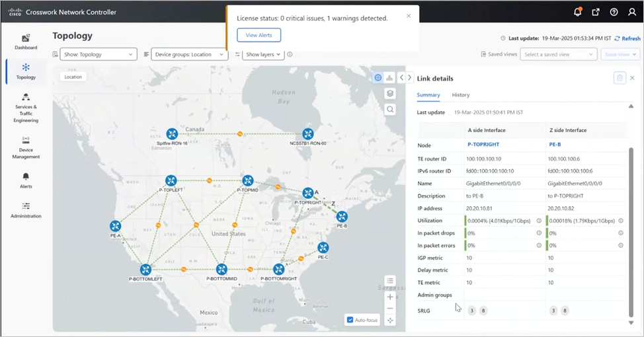
Task: Click info icon for Z side Utilization
Action: pyautogui.click(x=621, y=221)
